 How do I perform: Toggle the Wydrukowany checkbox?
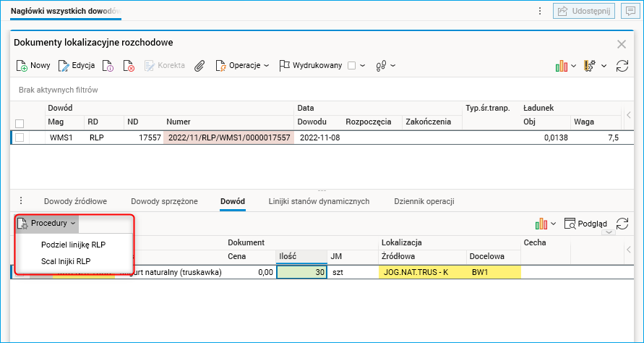pos(351,66)
